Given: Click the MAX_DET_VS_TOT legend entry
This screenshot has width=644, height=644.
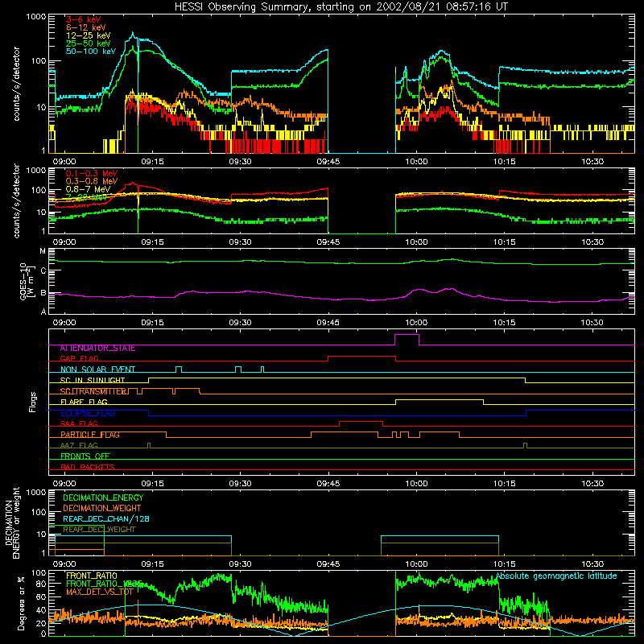Looking at the screenshot, I should pyautogui.click(x=99, y=592).
